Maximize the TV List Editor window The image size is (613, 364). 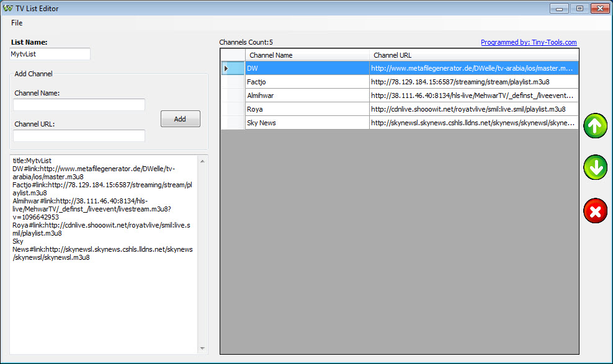(579, 8)
